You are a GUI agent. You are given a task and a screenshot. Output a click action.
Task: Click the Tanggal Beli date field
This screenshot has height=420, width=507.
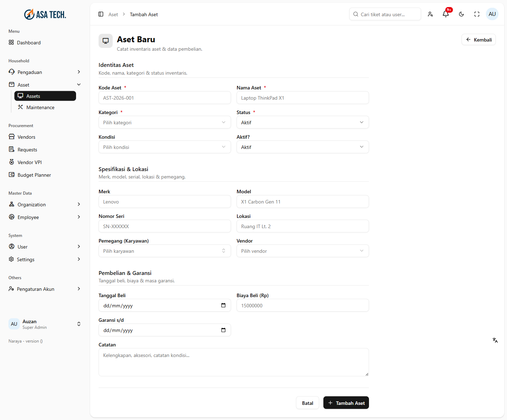165,305
